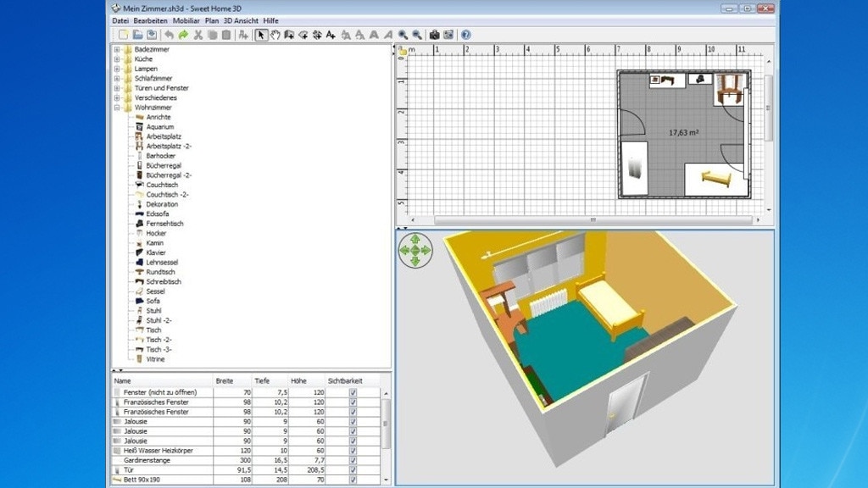The image size is (868, 488).
Task: Open the Plan menu
Action: click(211, 20)
